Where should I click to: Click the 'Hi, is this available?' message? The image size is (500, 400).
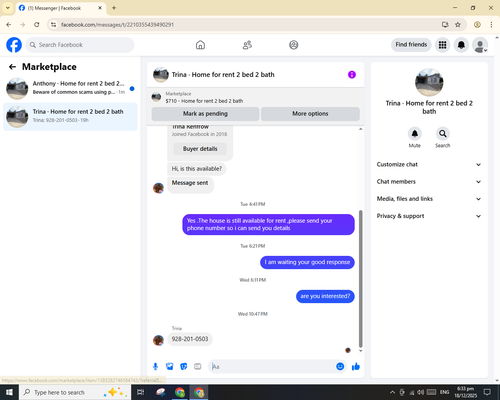[196, 169]
